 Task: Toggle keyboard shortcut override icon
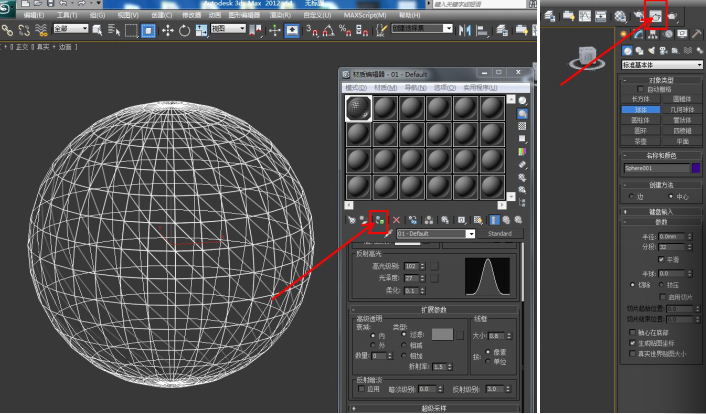[x=292, y=30]
